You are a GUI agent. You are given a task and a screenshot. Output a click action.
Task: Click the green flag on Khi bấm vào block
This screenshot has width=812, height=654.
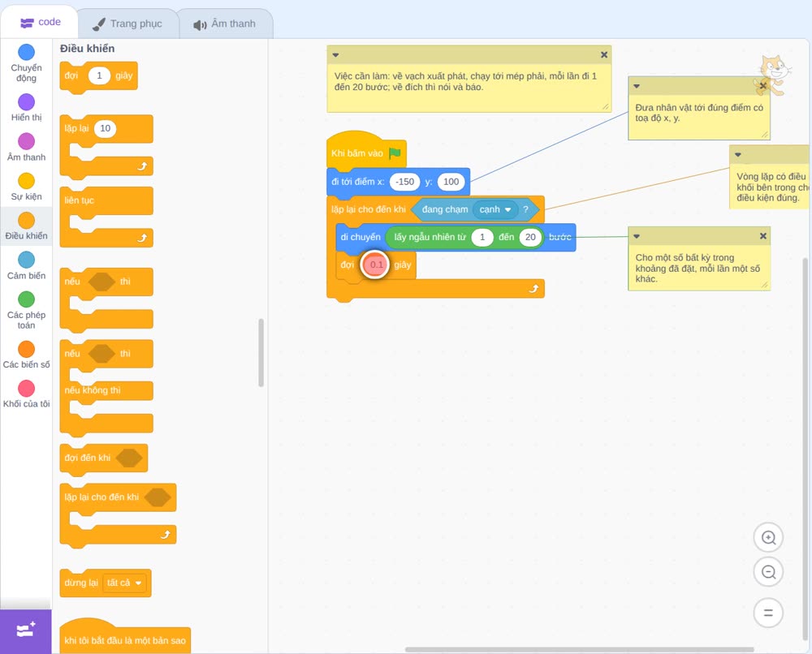[395, 153]
